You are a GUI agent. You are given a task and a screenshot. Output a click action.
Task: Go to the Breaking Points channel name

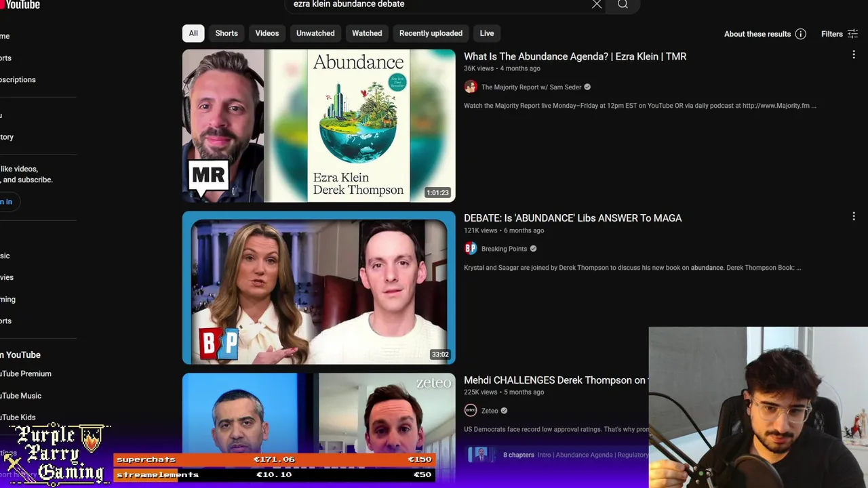point(504,249)
